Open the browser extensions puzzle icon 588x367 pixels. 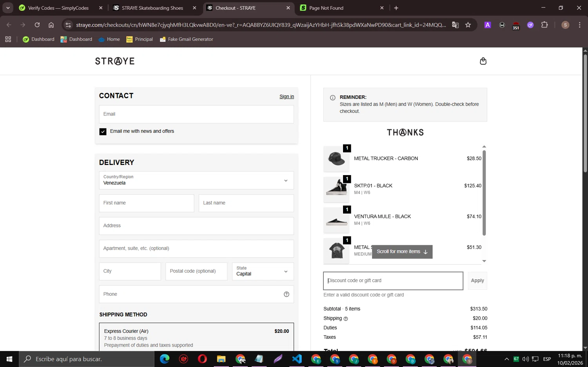(544, 25)
